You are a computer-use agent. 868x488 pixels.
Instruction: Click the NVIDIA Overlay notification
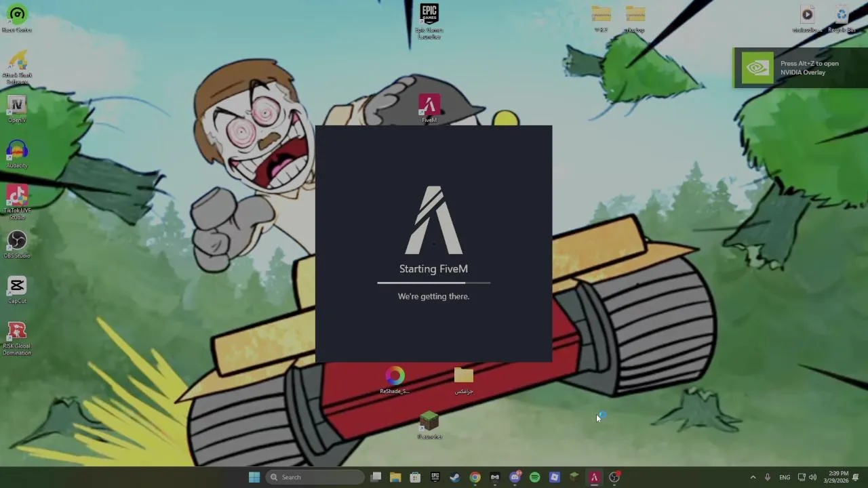800,68
